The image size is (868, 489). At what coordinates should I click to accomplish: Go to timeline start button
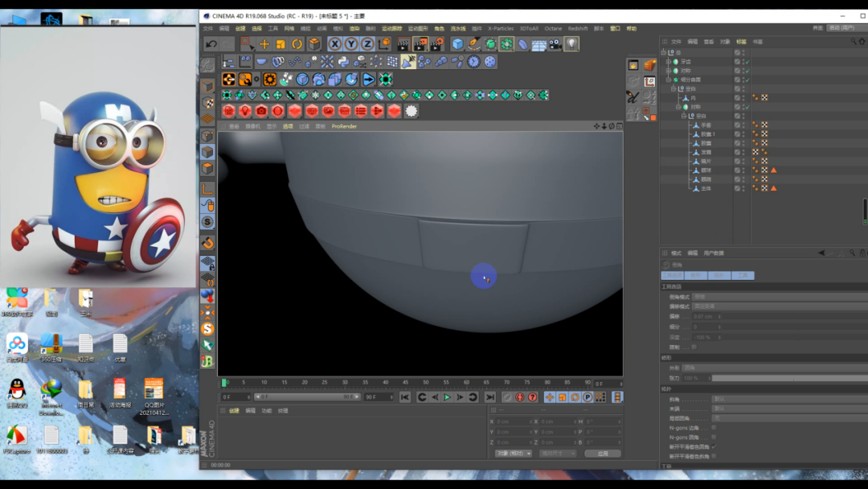click(404, 397)
